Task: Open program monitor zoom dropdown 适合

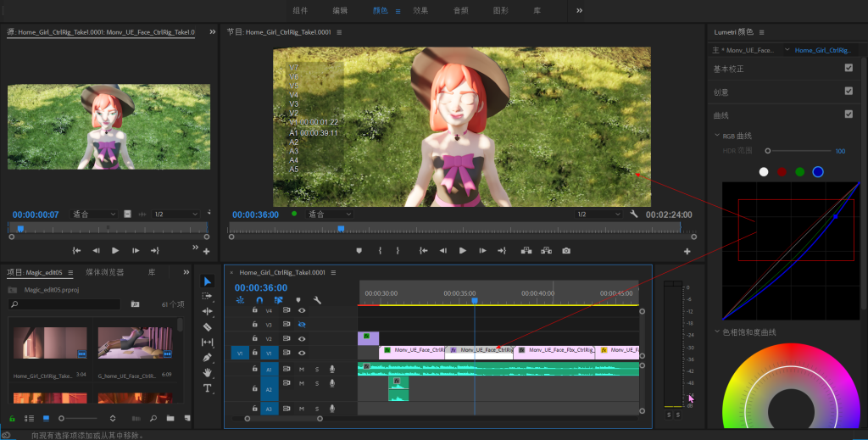Action: [329, 214]
